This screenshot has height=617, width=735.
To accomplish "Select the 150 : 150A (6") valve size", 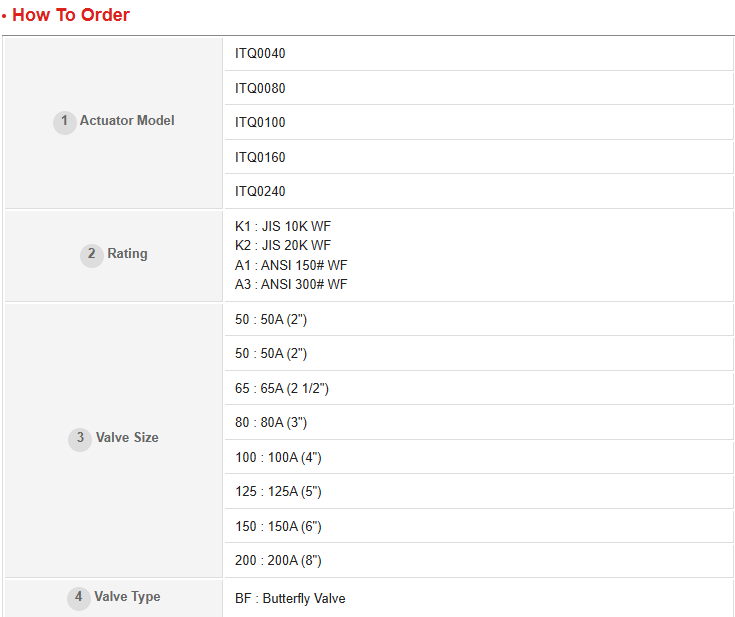I will coord(278,526).
